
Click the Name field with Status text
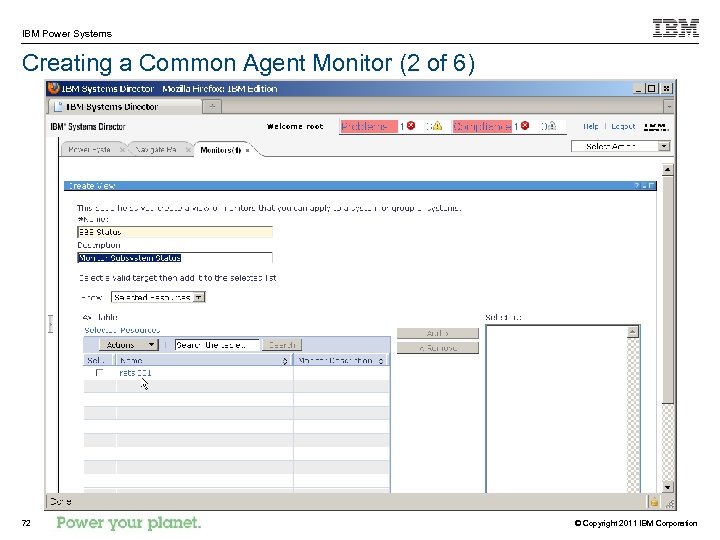click(175, 232)
